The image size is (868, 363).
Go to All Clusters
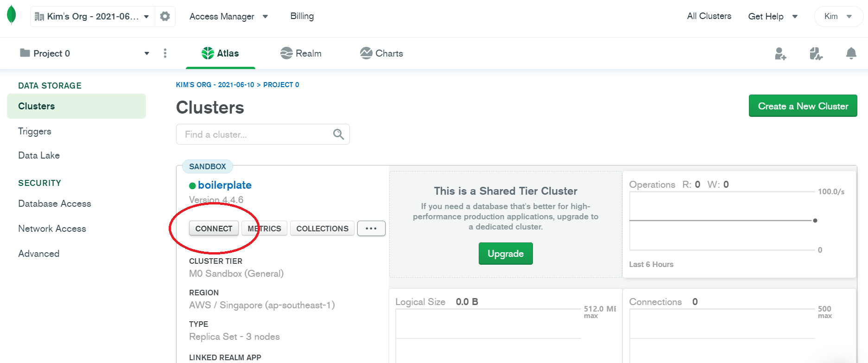tap(709, 16)
